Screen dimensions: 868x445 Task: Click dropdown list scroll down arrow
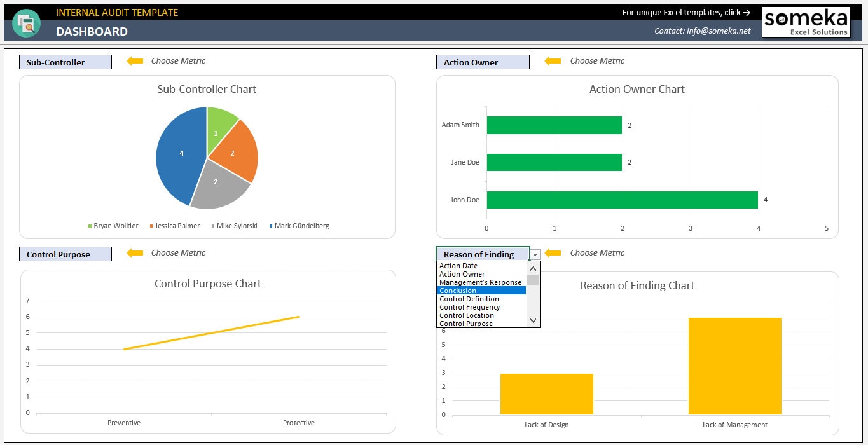click(x=533, y=321)
